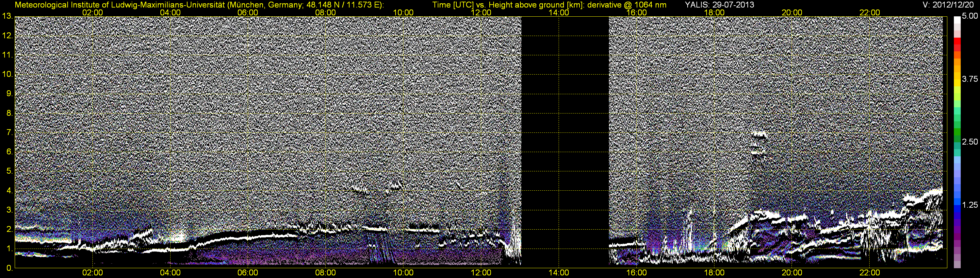
Task: Select the "YALIS: 29-07-2013" date label
Action: pyautogui.click(x=719, y=5)
